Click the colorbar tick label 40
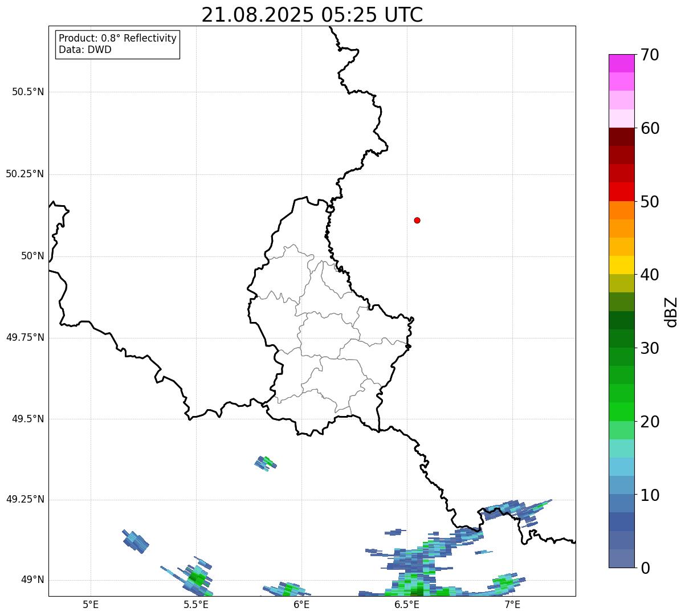 [x=650, y=275]
